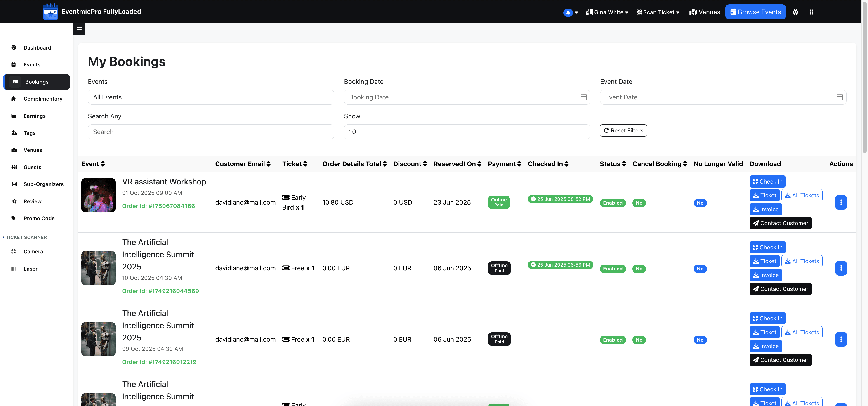868x406 pixels.
Task: Check In the VR assistant Workshop booking
Action: coord(768,182)
